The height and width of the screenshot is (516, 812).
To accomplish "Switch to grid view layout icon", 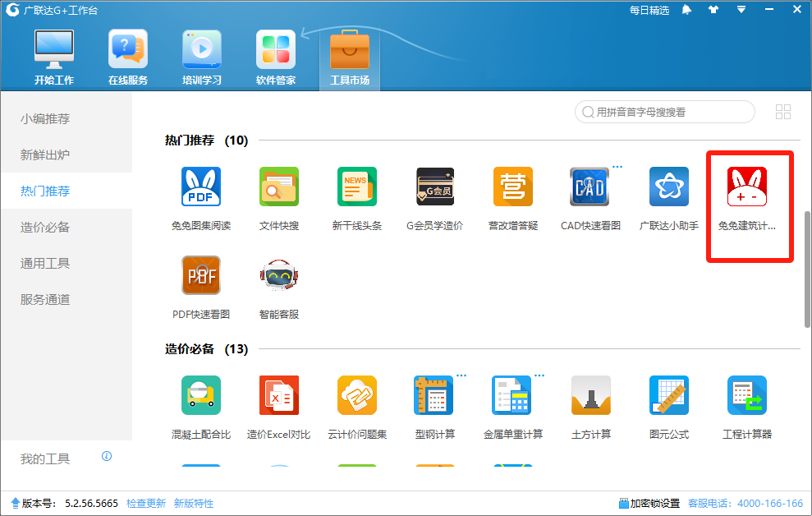I will point(783,112).
